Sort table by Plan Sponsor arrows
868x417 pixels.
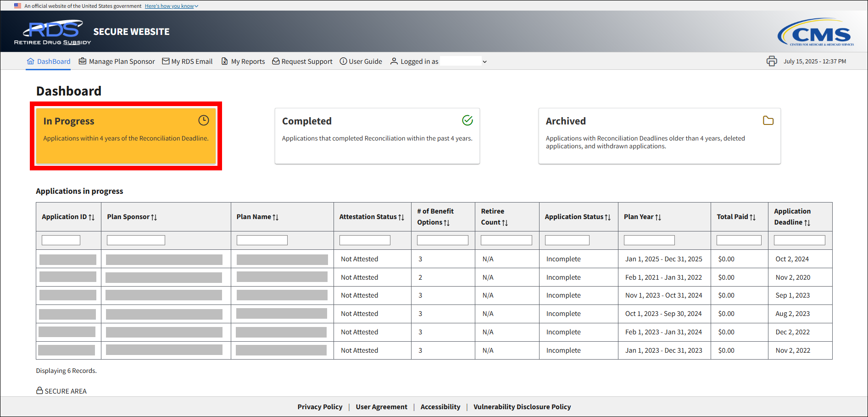click(154, 217)
